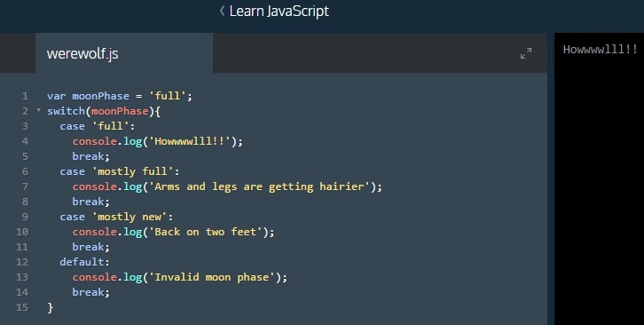Click line number 9 in the gutter

[25, 217]
